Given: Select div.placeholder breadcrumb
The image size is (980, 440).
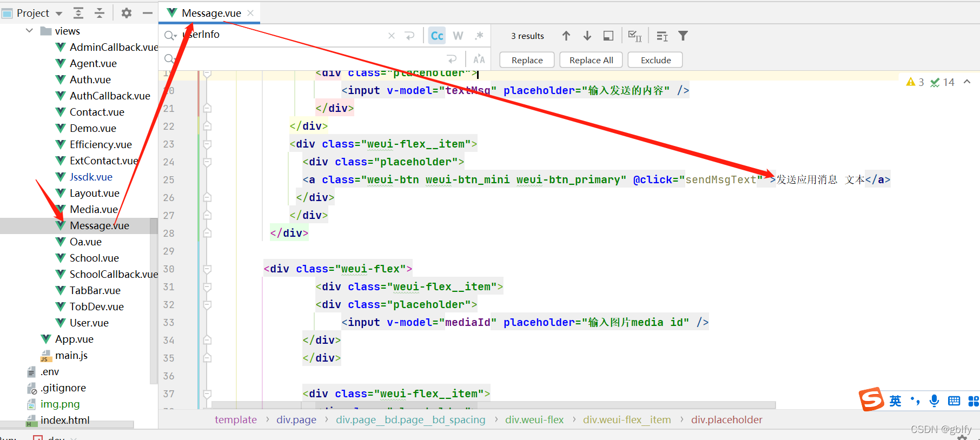Looking at the screenshot, I should (727, 419).
